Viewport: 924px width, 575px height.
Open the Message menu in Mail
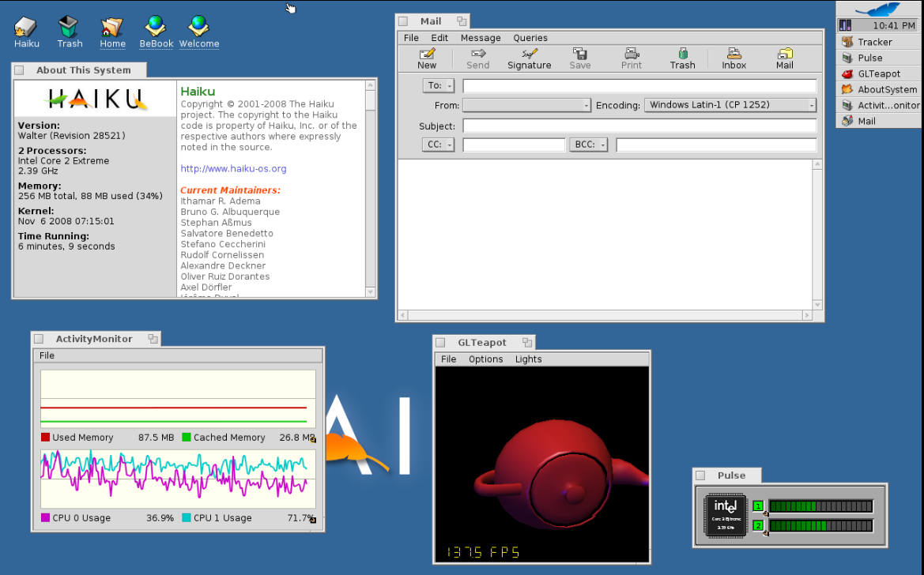click(x=481, y=38)
